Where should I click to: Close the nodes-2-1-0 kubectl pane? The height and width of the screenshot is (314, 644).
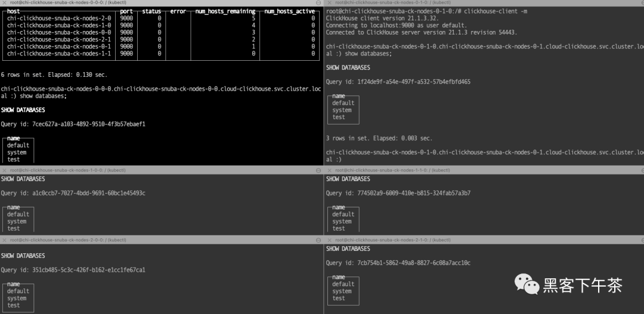point(329,240)
